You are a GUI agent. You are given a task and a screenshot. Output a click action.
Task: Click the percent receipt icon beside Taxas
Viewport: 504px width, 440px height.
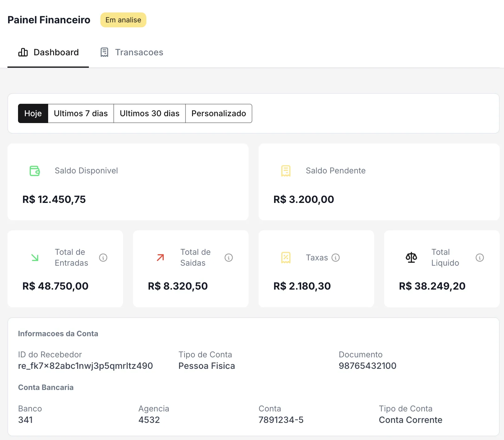pyautogui.click(x=286, y=257)
